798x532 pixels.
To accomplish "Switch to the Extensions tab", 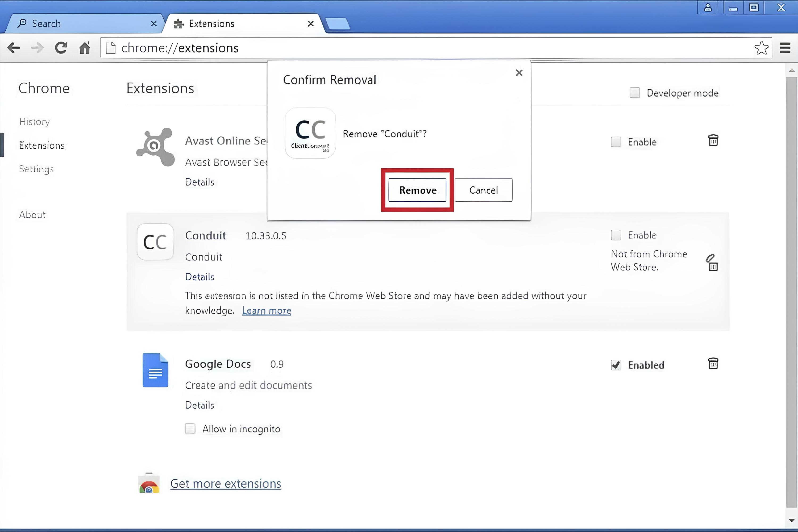I will click(x=211, y=23).
